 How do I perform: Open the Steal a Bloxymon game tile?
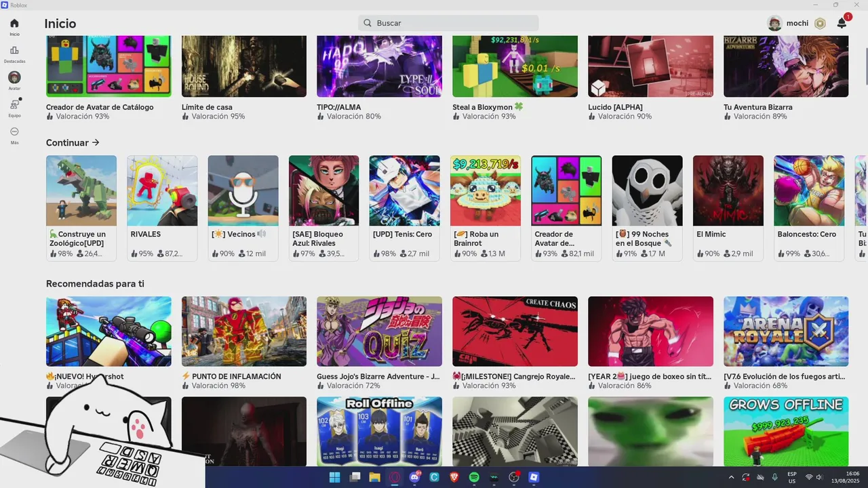(x=515, y=66)
